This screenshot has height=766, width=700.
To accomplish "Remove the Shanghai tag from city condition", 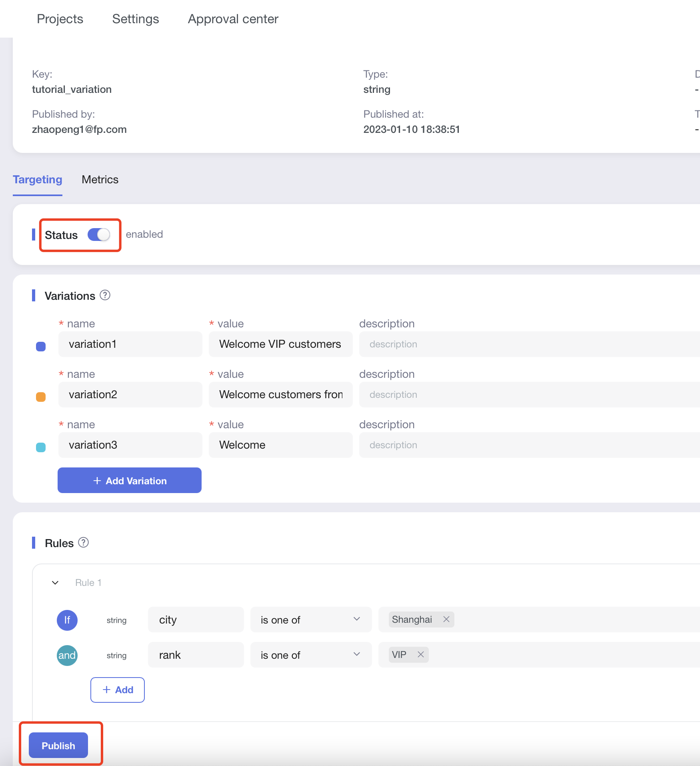I will [x=446, y=620].
